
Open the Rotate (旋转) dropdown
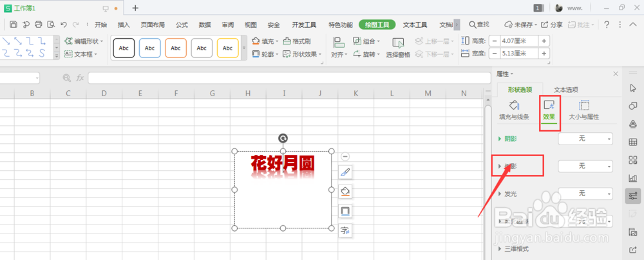pyautogui.click(x=366, y=54)
